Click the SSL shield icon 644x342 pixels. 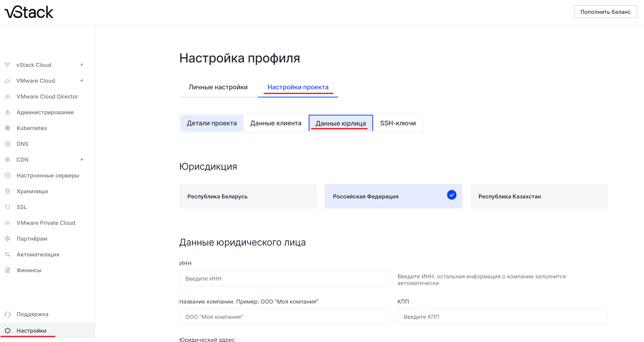click(x=7, y=207)
